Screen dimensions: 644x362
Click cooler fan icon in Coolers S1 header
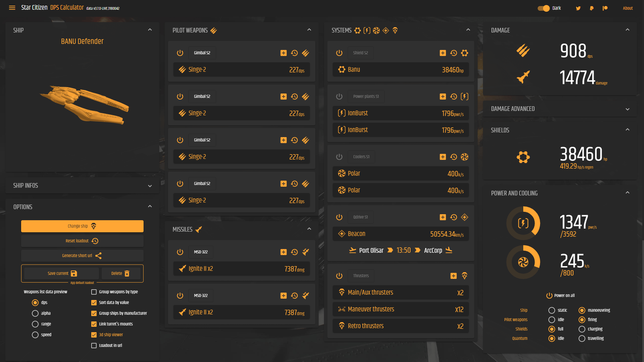tap(465, 157)
